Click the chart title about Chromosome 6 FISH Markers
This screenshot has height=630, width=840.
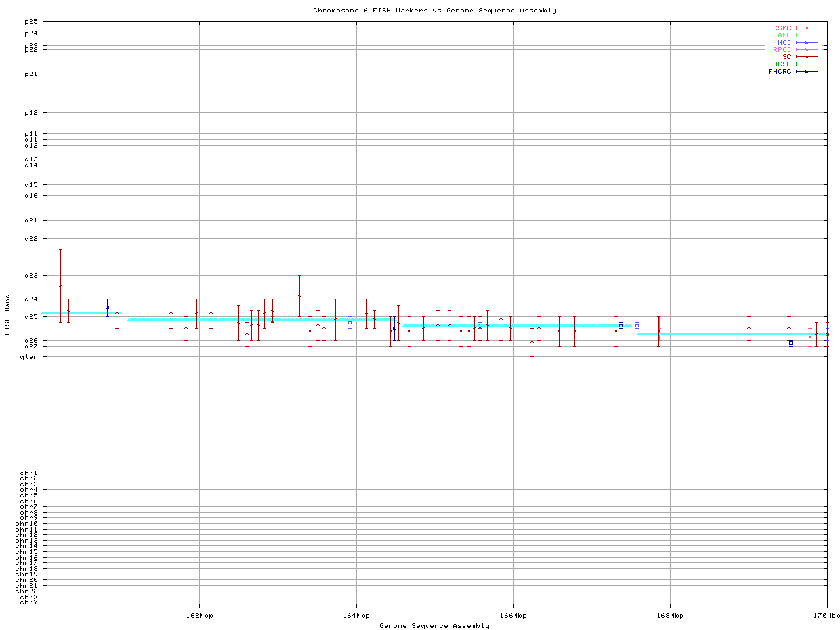[434, 10]
